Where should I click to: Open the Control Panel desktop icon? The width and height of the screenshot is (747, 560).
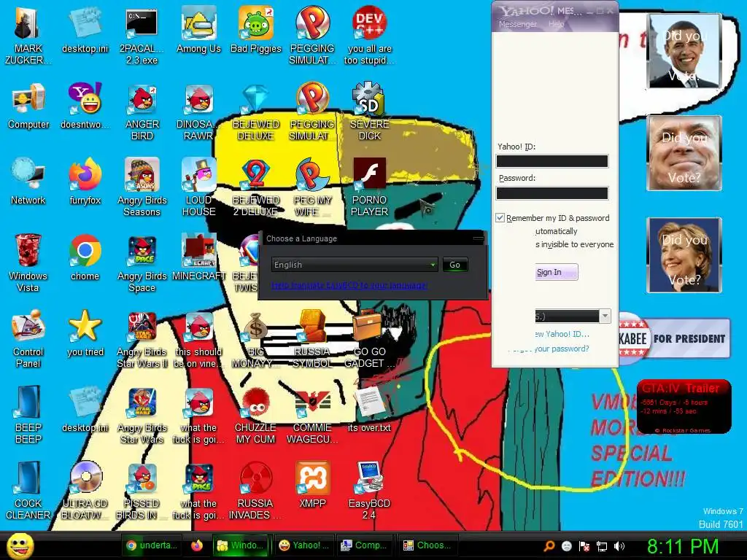(28, 338)
